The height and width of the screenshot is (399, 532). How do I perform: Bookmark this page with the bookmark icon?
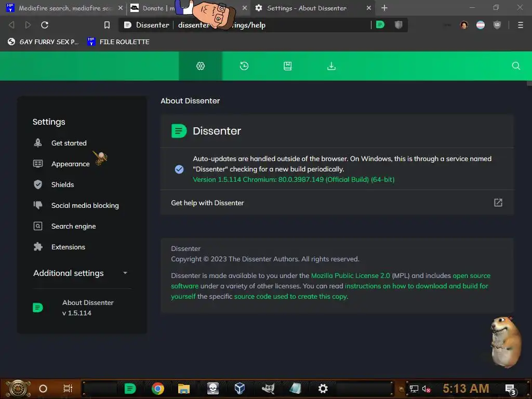coord(107,25)
